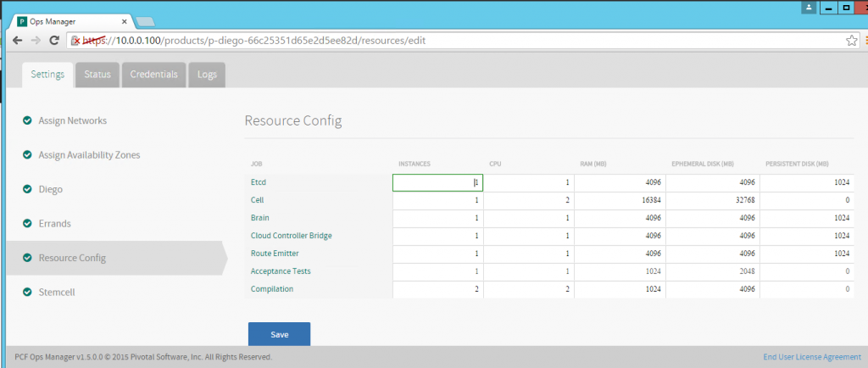Click the Brain job name
Viewport: 868px width, 368px height.
[260, 217]
